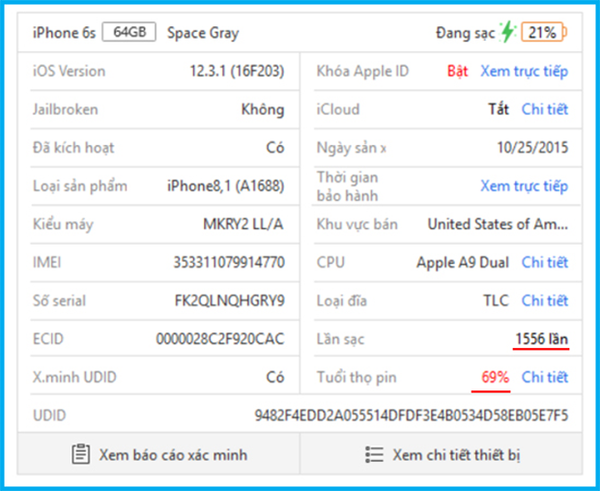Screen dimensions: 600x491
Task: Click the red 69% battery life value
Action: pos(495,377)
